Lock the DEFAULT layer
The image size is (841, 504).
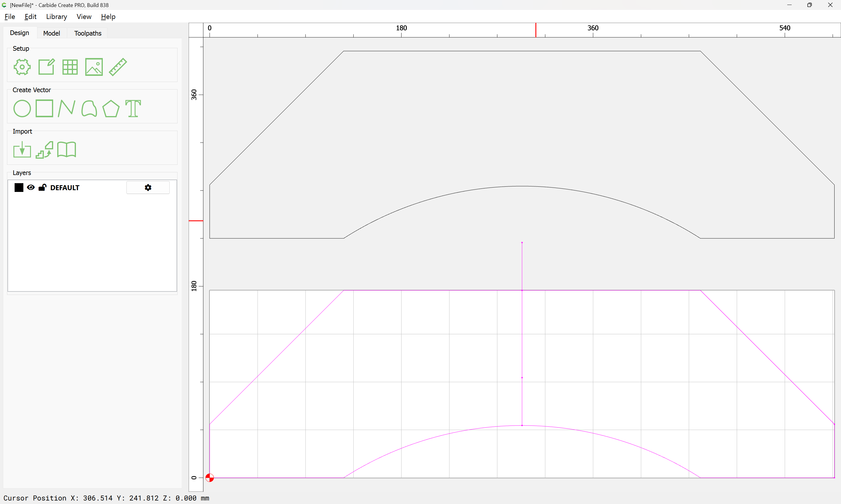click(x=43, y=188)
